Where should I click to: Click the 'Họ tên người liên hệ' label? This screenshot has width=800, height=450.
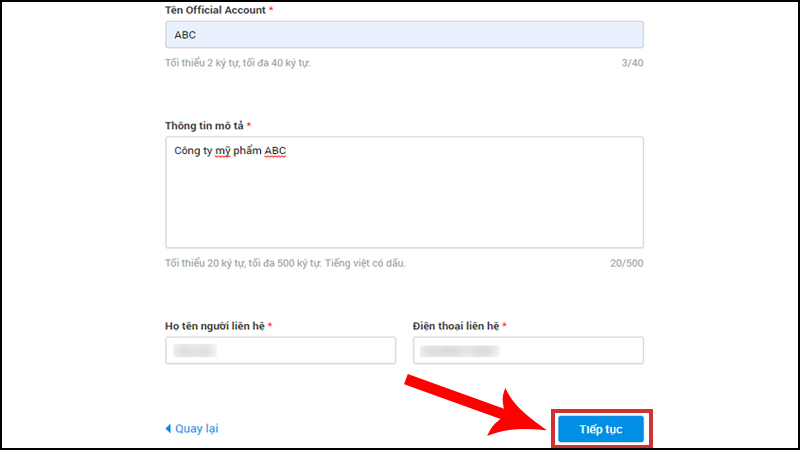coord(215,326)
